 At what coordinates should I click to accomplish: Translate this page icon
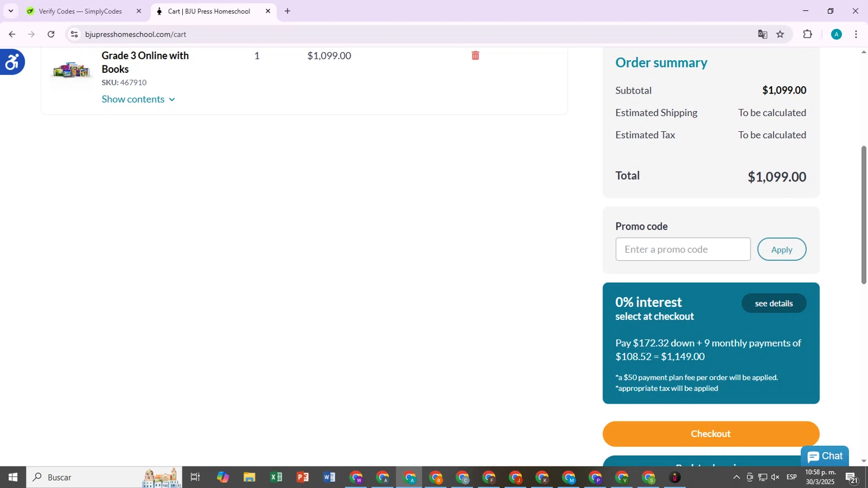762,34
